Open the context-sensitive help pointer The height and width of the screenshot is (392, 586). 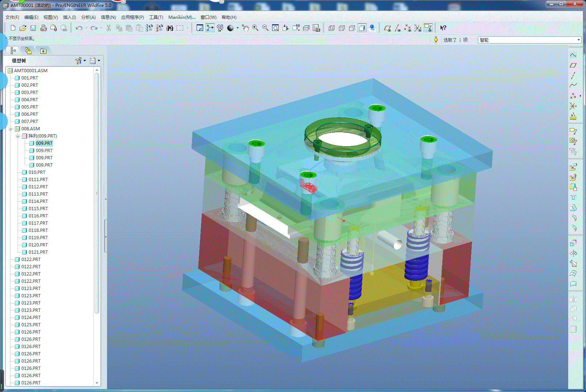click(443, 28)
